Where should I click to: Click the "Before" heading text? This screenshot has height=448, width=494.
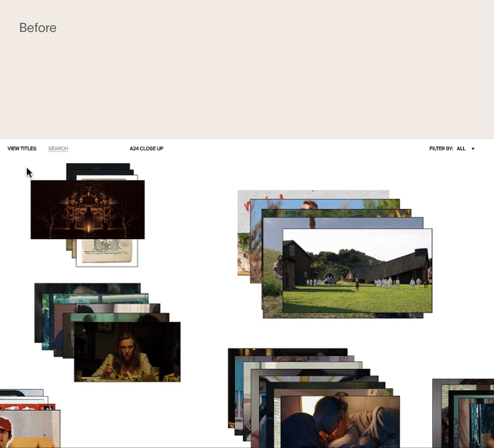(x=38, y=28)
